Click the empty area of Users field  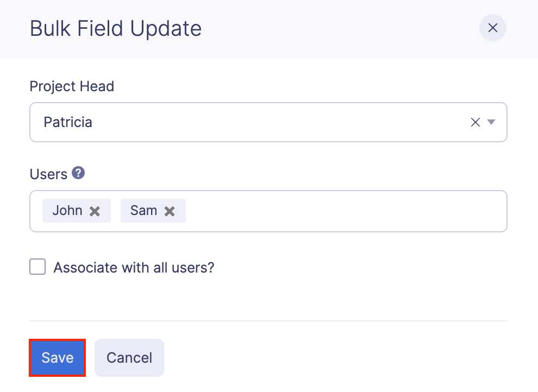coord(342,211)
